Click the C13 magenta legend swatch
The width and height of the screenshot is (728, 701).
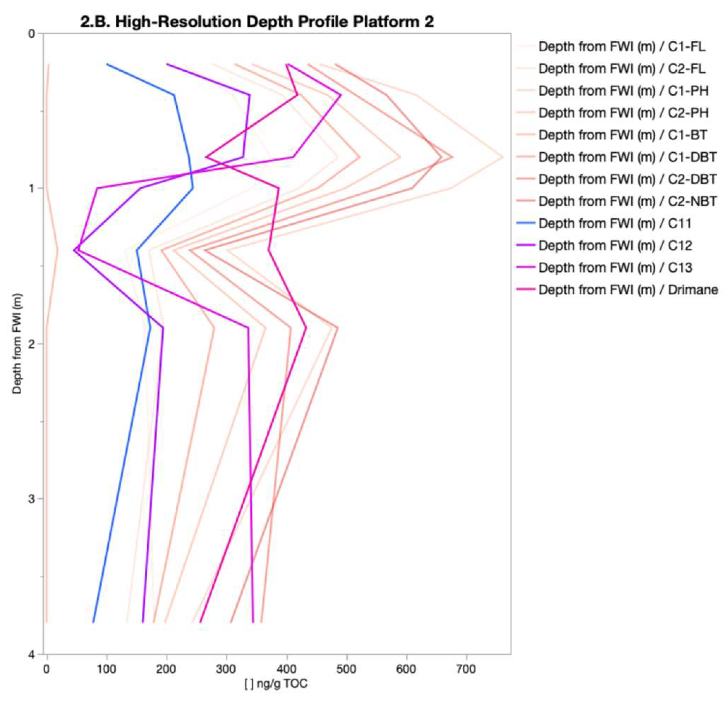coord(526,267)
